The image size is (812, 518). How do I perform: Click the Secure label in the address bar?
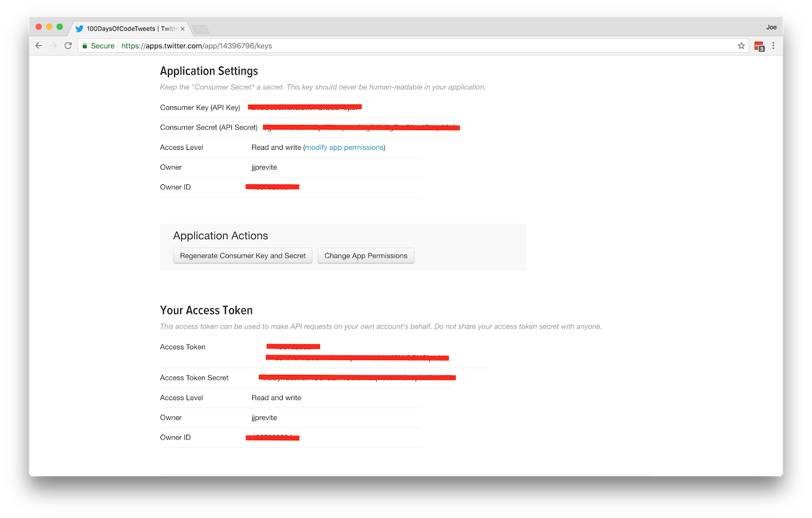click(x=103, y=46)
